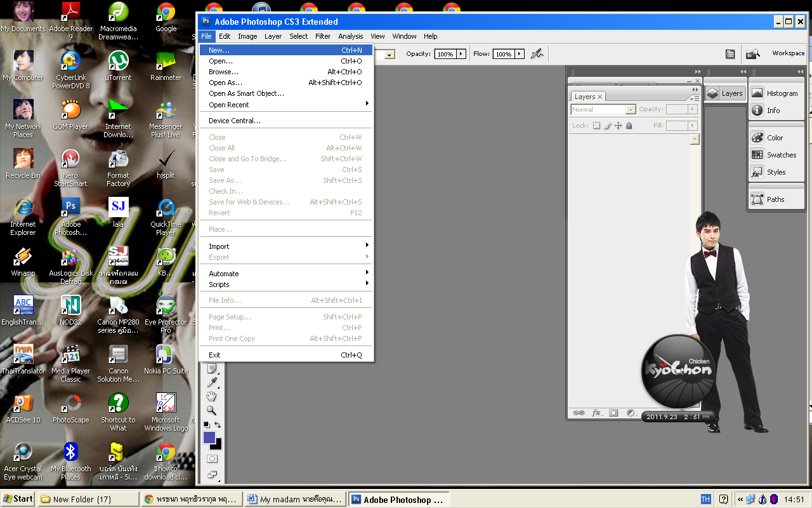Screen dimensions: 812x508
Task: Click the Layers panel scroll-up arrow
Action: [x=695, y=139]
